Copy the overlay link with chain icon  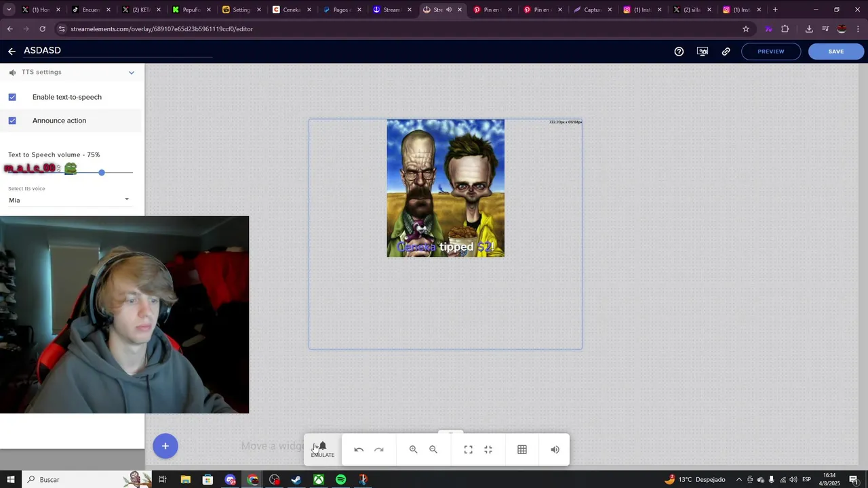click(726, 52)
